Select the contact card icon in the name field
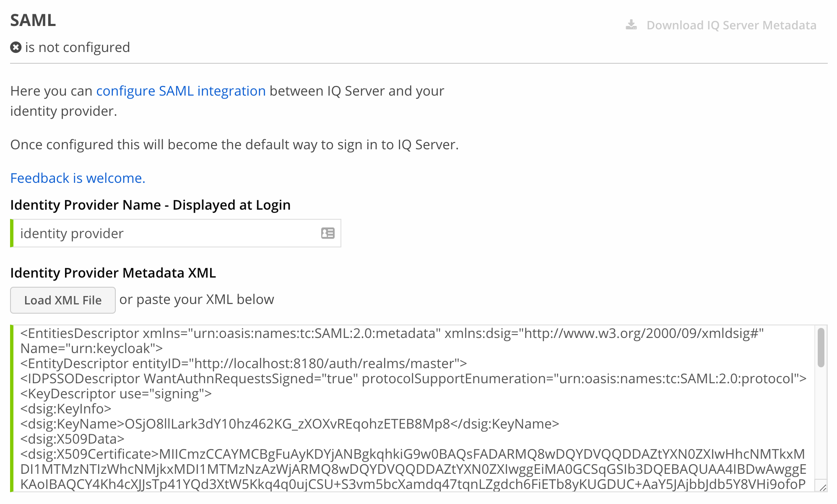 tap(328, 233)
